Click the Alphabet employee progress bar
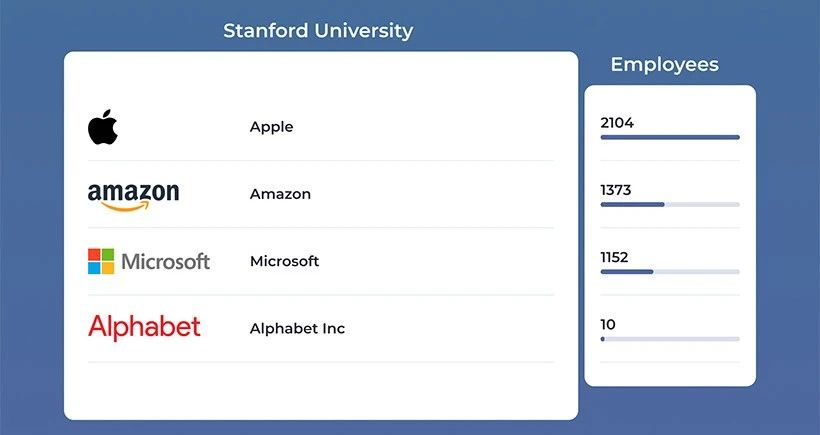 click(x=670, y=339)
